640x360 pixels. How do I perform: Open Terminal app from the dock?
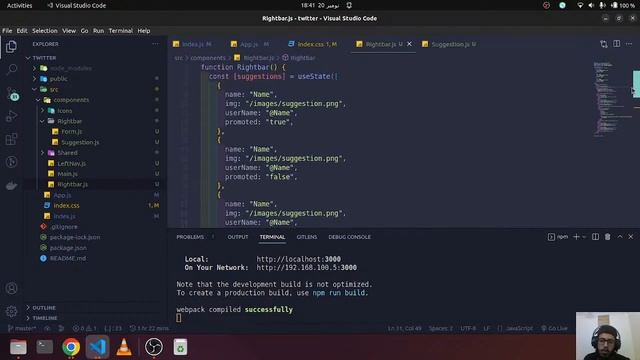pos(44,347)
